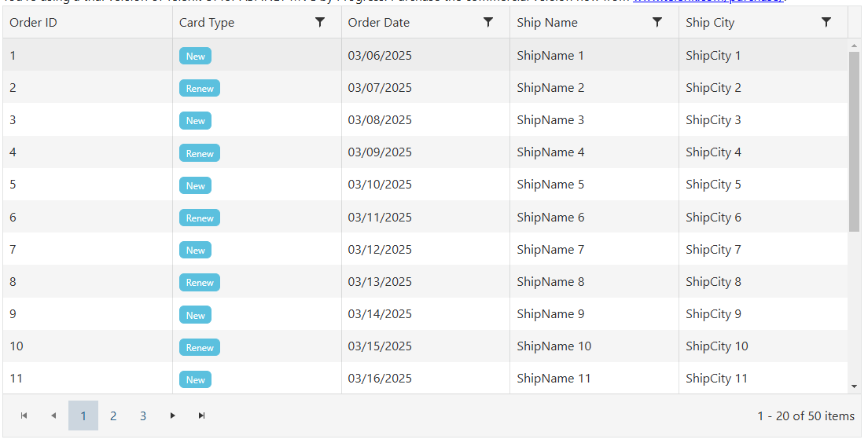Click the Ship Name filter funnel
This screenshot has width=868, height=443.
[657, 23]
